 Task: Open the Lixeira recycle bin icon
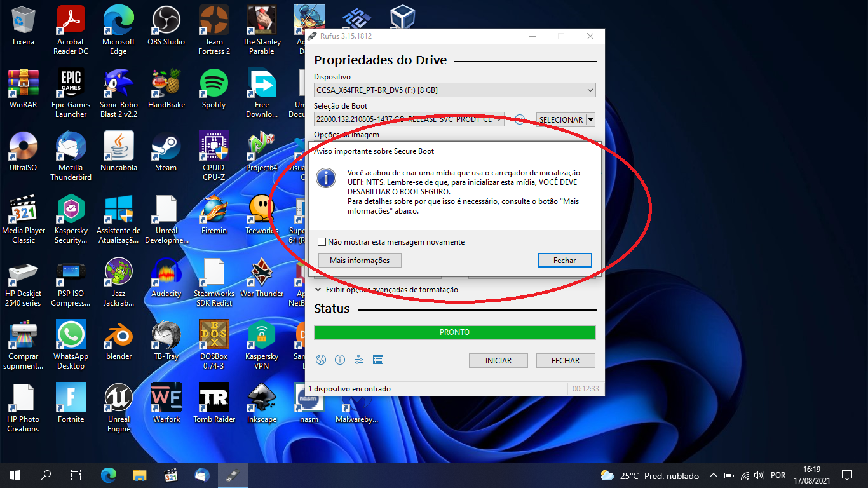click(24, 27)
